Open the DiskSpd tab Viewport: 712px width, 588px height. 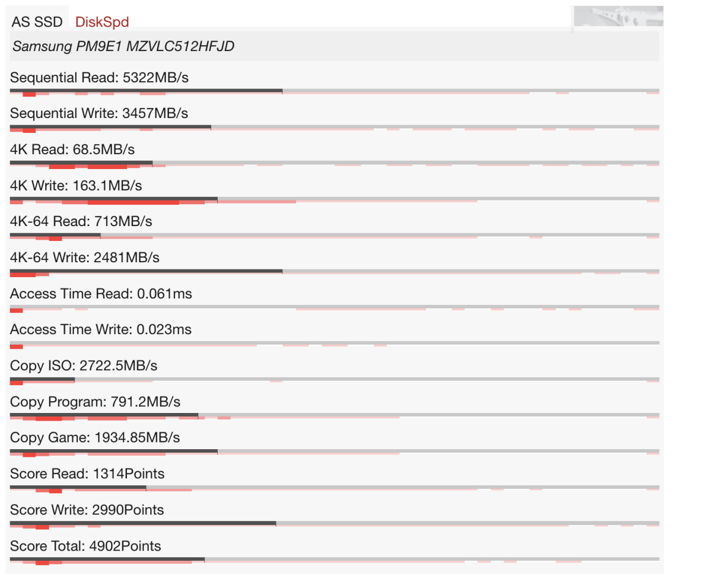point(102,22)
